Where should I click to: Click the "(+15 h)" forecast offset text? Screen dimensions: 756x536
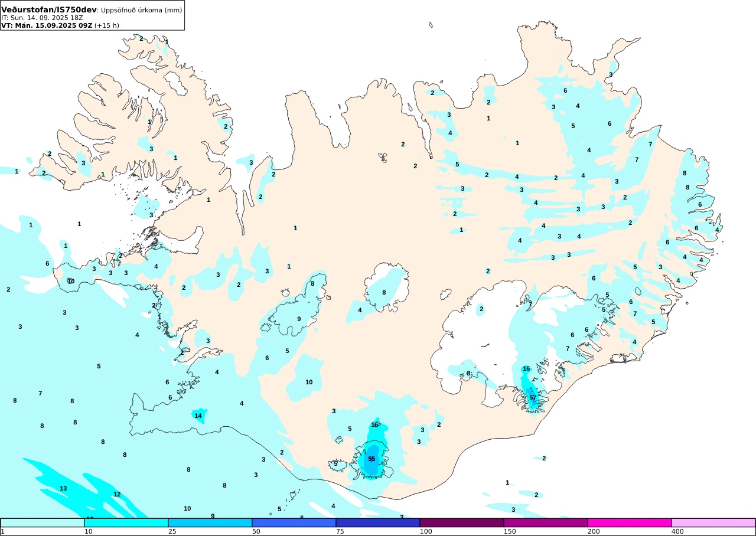click(x=107, y=25)
